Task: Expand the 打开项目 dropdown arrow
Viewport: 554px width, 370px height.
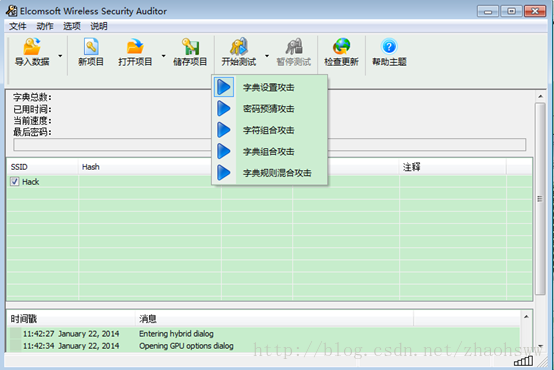Action: point(163,56)
